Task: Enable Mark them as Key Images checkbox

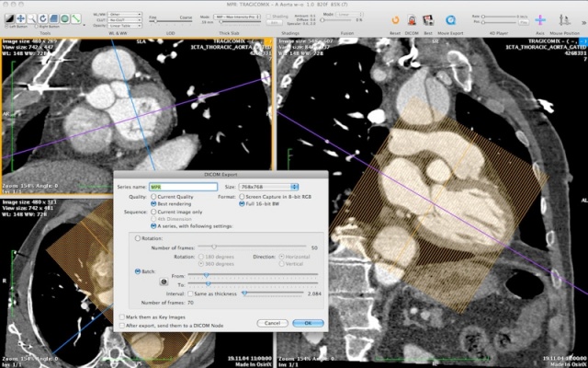Action: pyautogui.click(x=124, y=316)
